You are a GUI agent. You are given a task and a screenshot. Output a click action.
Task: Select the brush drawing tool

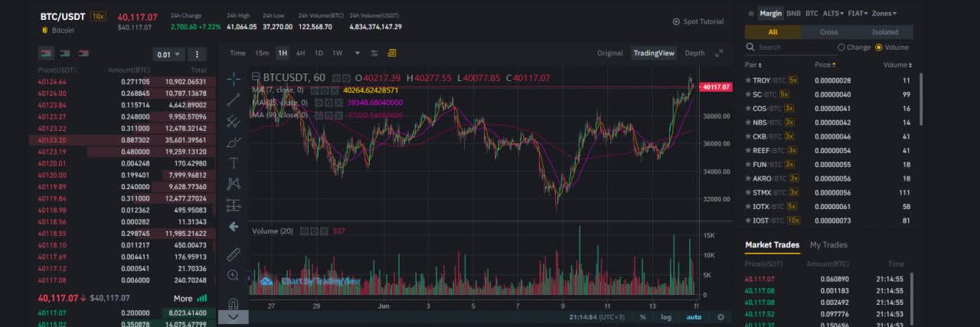pyautogui.click(x=234, y=142)
